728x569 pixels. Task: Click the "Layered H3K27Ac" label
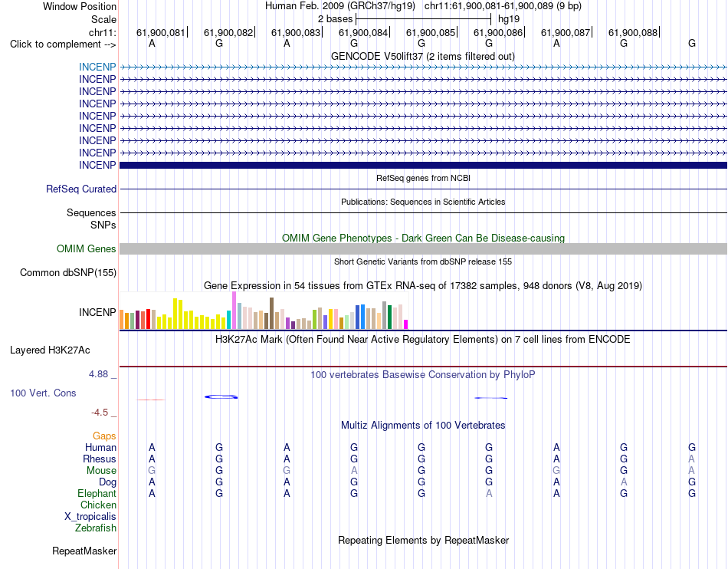click(50, 350)
